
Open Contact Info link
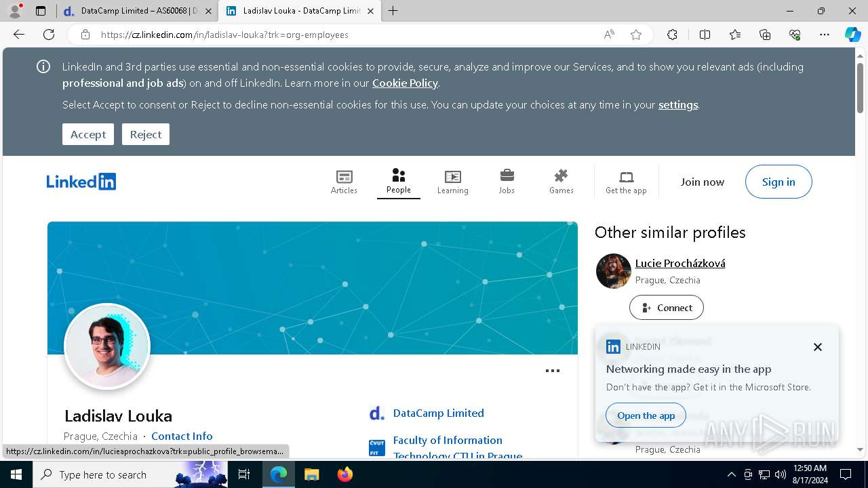click(x=182, y=436)
